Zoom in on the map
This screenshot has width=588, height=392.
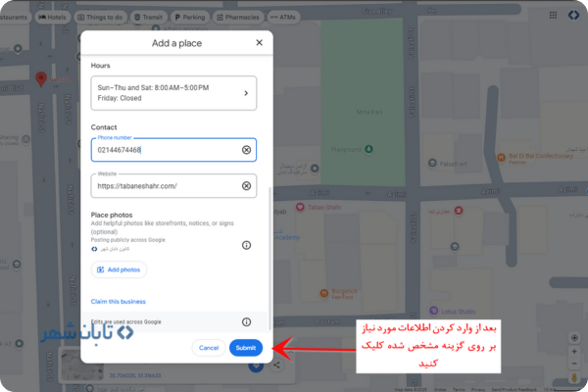tap(574, 352)
